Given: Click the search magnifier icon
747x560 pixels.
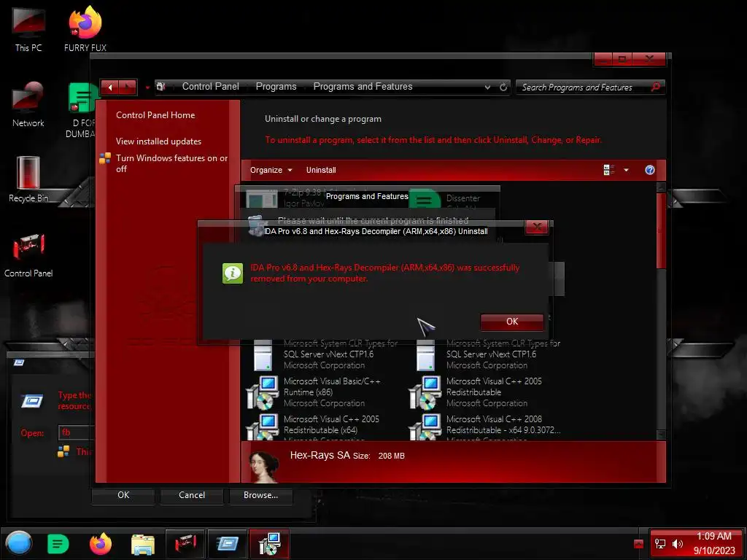Looking at the screenshot, I should coord(656,87).
